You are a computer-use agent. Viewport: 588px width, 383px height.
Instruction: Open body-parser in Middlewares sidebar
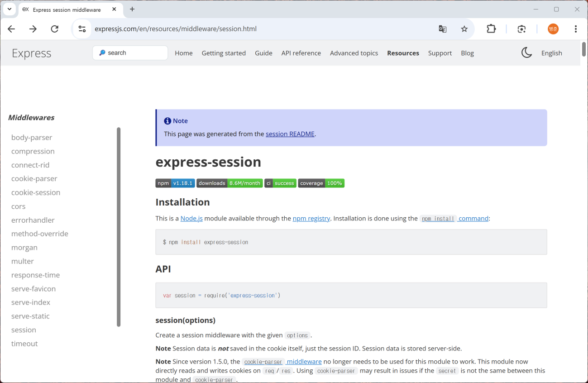(32, 137)
